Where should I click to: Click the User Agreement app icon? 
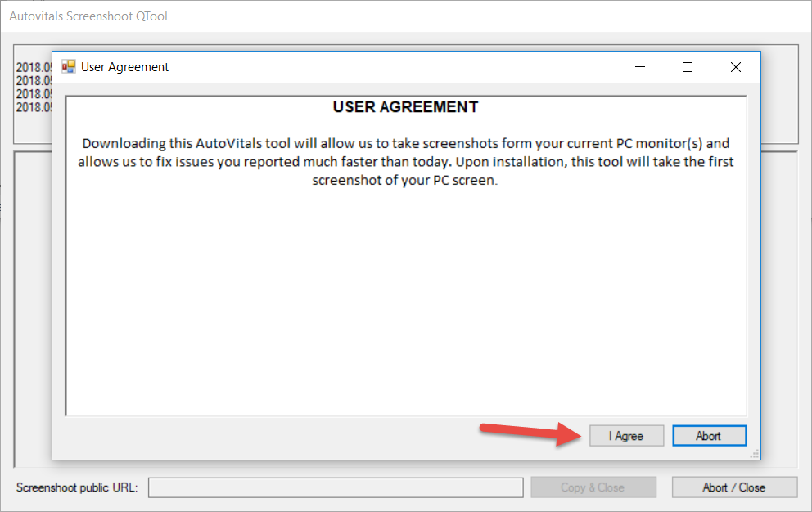coord(69,67)
